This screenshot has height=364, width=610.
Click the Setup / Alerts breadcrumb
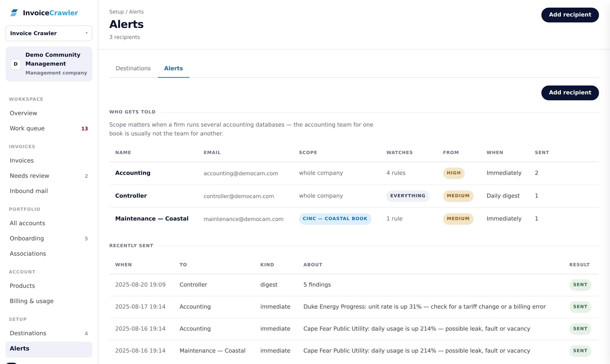click(126, 12)
